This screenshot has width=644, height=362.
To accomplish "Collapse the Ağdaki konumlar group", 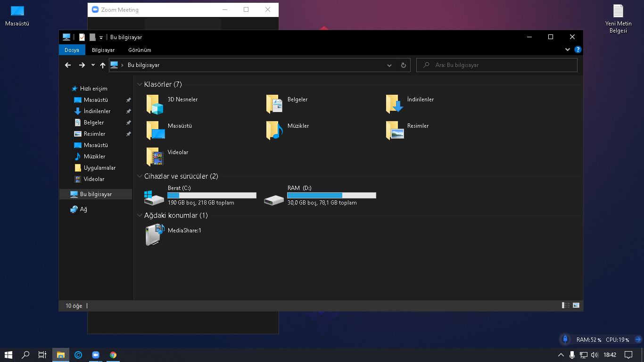I will (x=140, y=215).
